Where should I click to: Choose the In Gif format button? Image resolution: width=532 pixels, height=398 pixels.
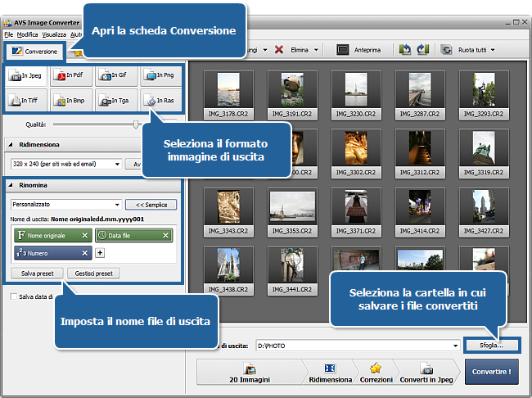[115, 76]
